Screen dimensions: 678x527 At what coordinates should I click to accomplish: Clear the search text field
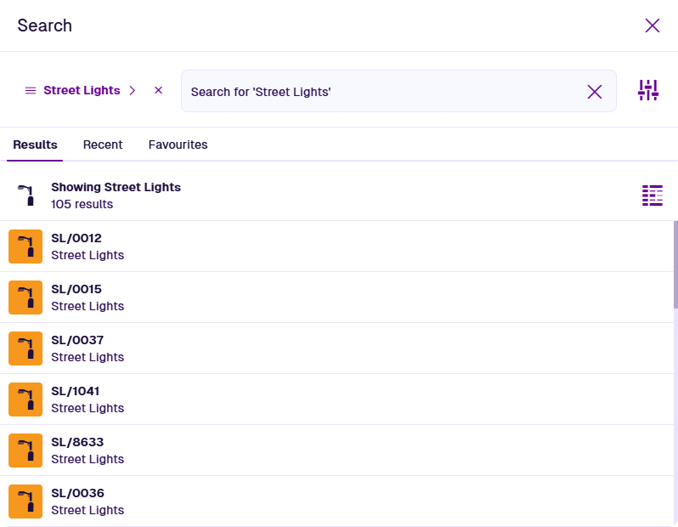point(595,92)
